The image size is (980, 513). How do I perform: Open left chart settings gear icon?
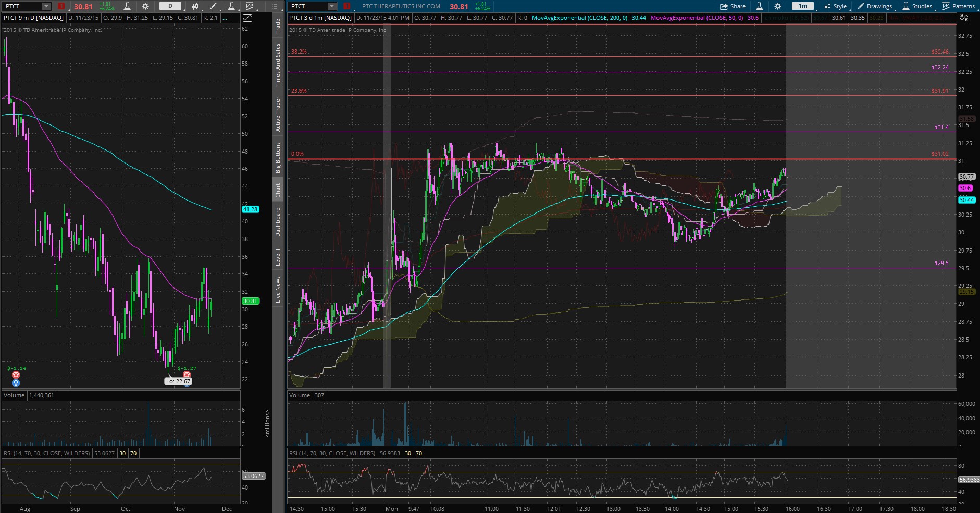145,6
